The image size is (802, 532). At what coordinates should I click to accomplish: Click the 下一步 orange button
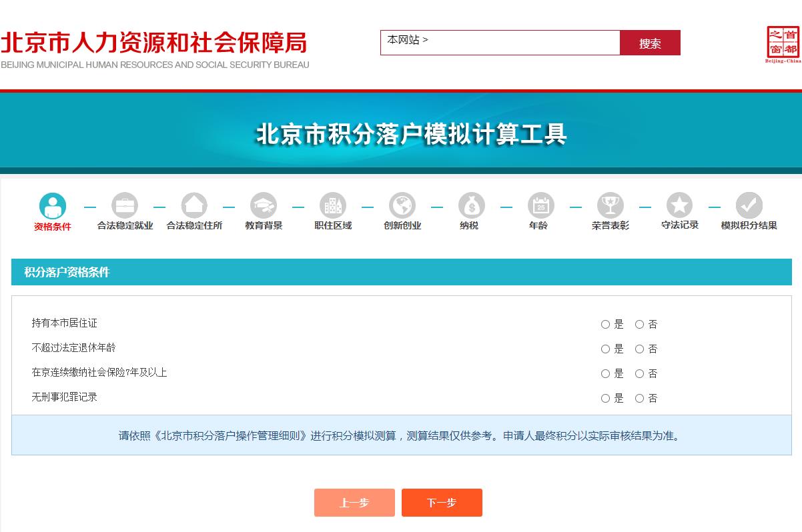coord(442,502)
